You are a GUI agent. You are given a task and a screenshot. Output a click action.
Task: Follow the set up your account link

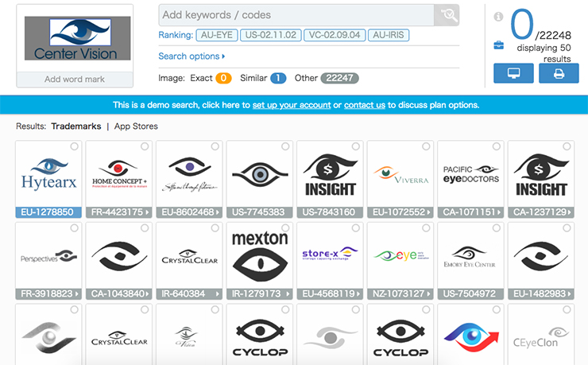coord(292,105)
